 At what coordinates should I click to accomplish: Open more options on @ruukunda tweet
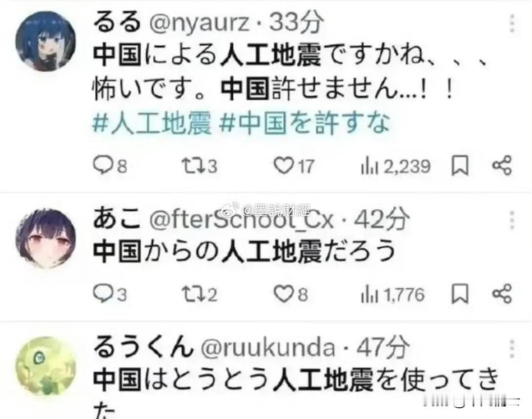[x=512, y=348]
